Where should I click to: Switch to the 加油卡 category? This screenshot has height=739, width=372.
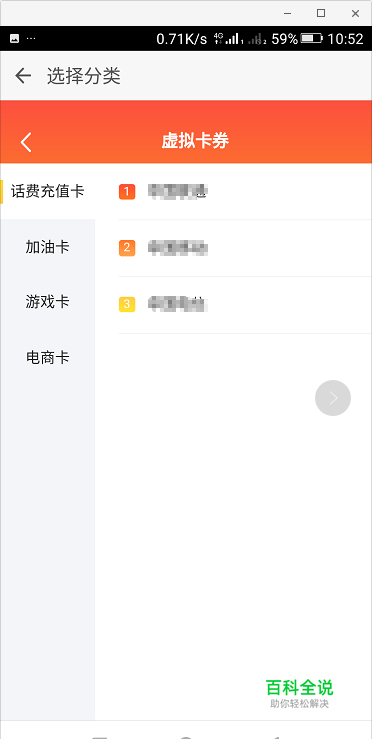pyautogui.click(x=48, y=247)
